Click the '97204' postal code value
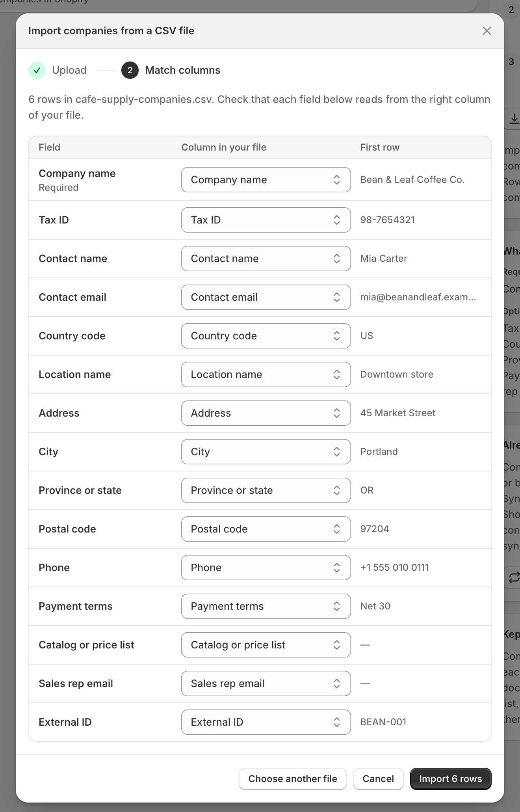Screen dimensions: 520x812 pyautogui.click(x=375, y=529)
